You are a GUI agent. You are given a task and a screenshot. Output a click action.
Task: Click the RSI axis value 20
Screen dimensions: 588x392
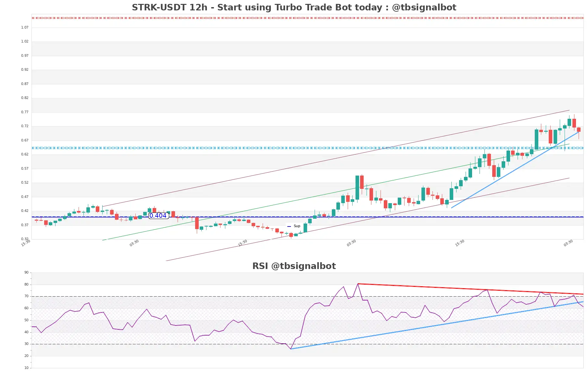point(26,356)
